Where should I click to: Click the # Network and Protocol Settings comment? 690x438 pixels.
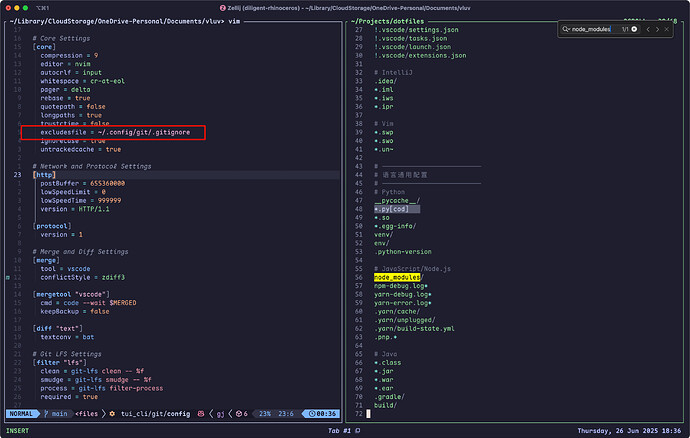click(x=92, y=166)
